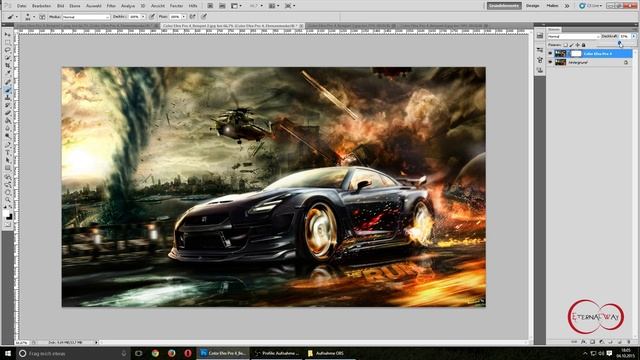Open the Fluss flow slider arrow
The height and width of the screenshot is (360, 640).
click(184, 17)
